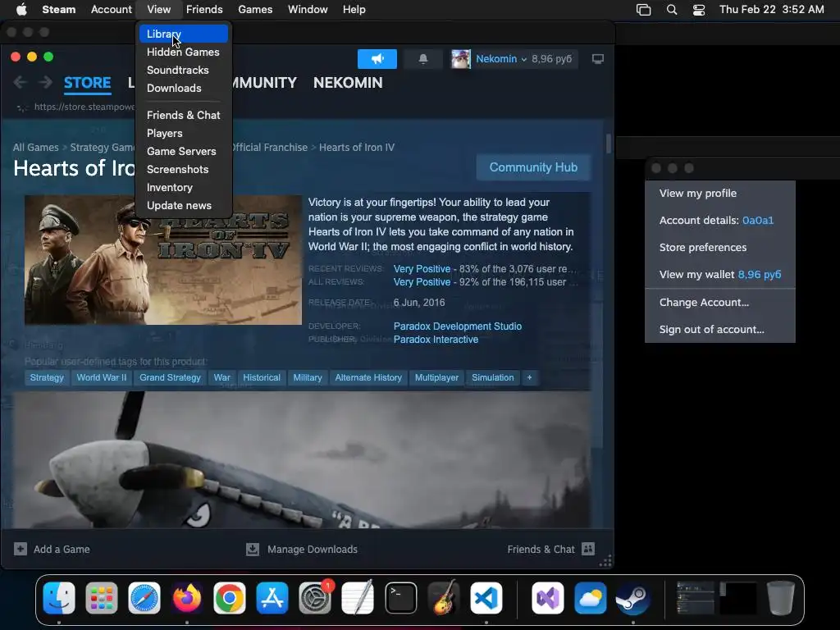Open Control Center in the menu bar
The height and width of the screenshot is (630, 840).
tap(699, 10)
